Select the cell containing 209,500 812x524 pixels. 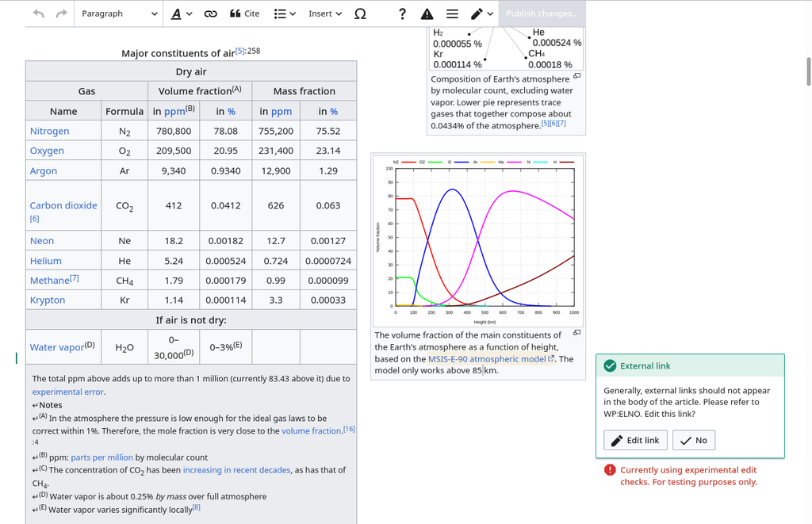[174, 151]
